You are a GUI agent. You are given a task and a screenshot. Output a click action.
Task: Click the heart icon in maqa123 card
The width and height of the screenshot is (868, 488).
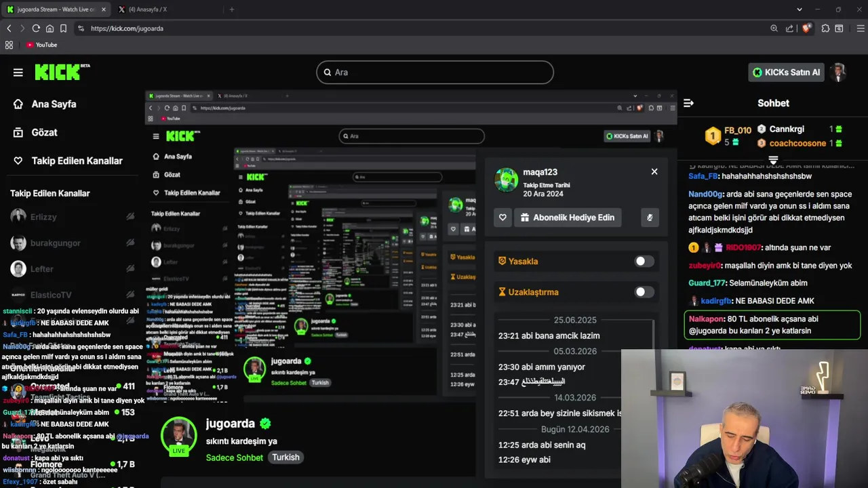pyautogui.click(x=502, y=218)
